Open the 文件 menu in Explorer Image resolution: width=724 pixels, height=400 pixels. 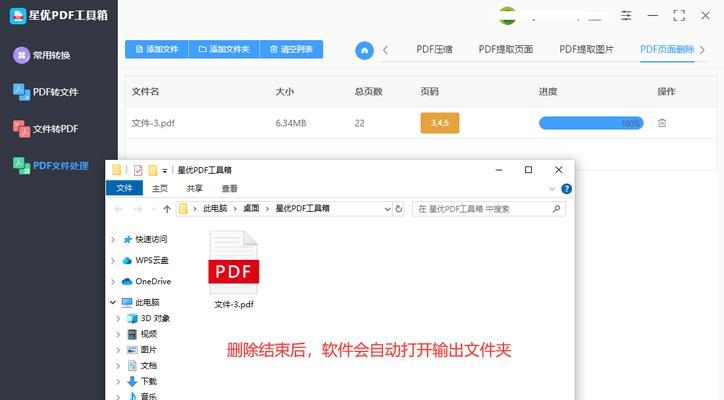click(x=124, y=188)
